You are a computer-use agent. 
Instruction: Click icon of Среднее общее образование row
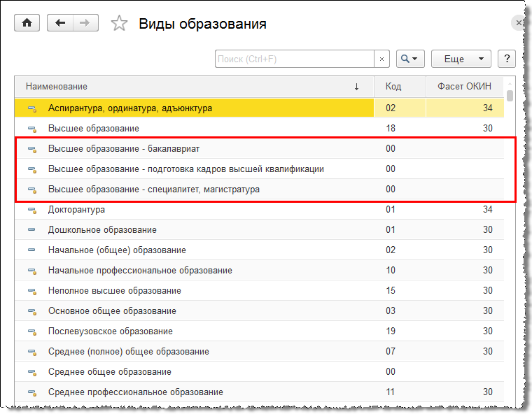click(32, 373)
